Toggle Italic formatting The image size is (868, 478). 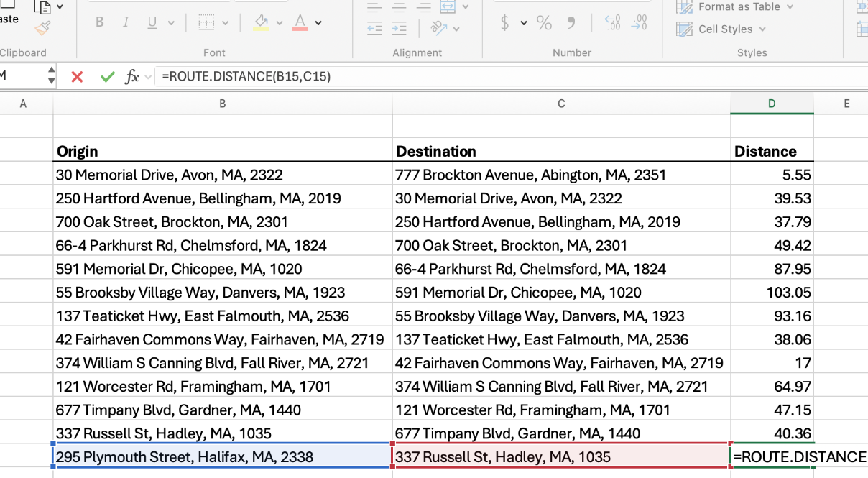pos(126,22)
